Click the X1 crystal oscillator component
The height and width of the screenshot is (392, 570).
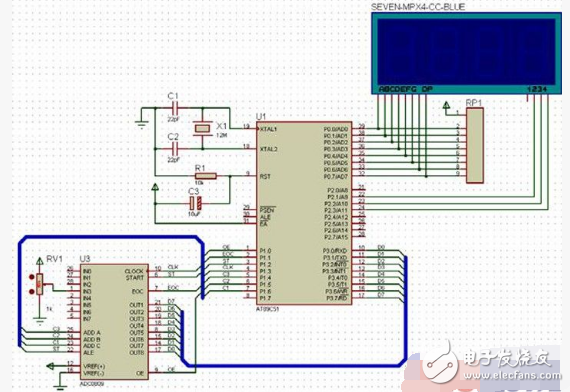pyautogui.click(x=202, y=128)
